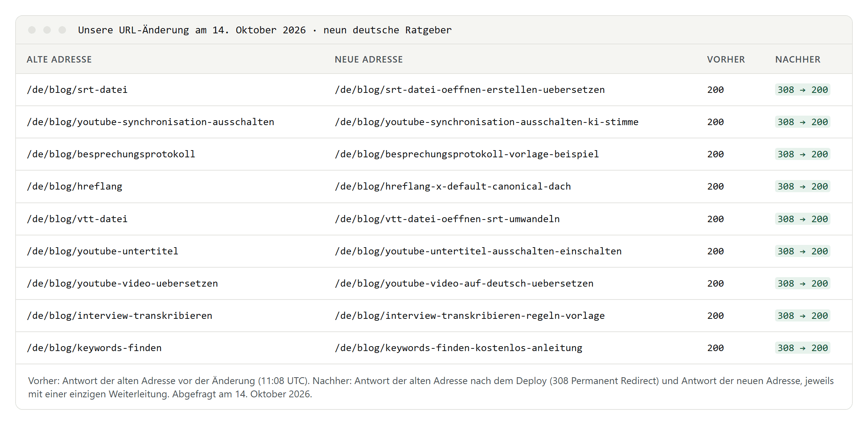Select old address /de/blog/youtube-synchronisation-ausschalten
Screen dimensions: 868x425
pos(151,122)
